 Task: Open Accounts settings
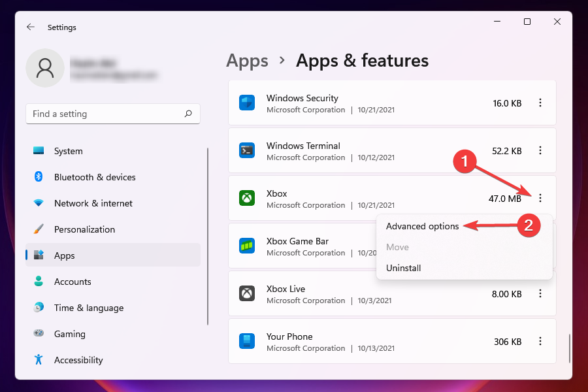pyautogui.click(x=113, y=282)
